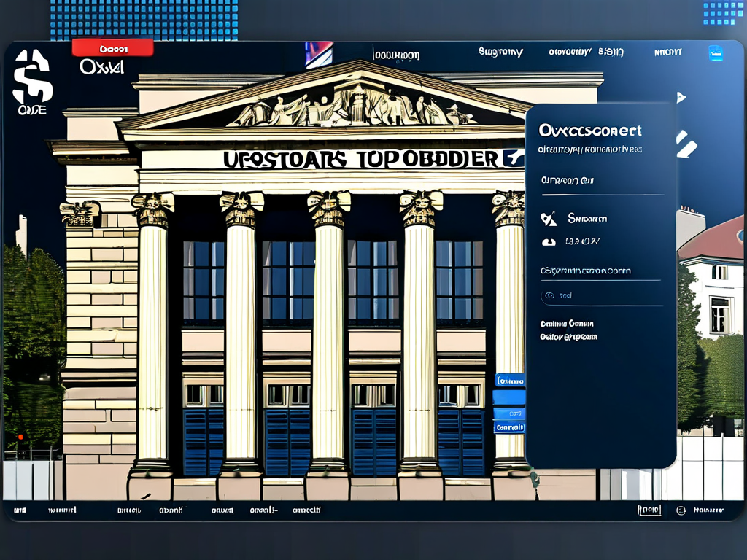Click the blank blue tab left of panel

509,397
